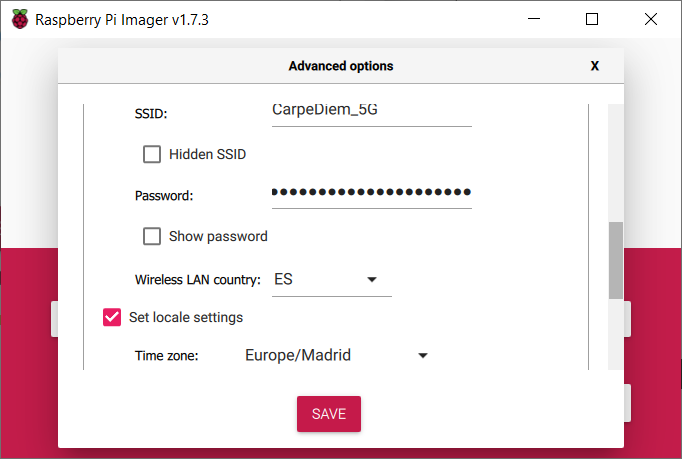Click the ES country code value

(x=283, y=279)
